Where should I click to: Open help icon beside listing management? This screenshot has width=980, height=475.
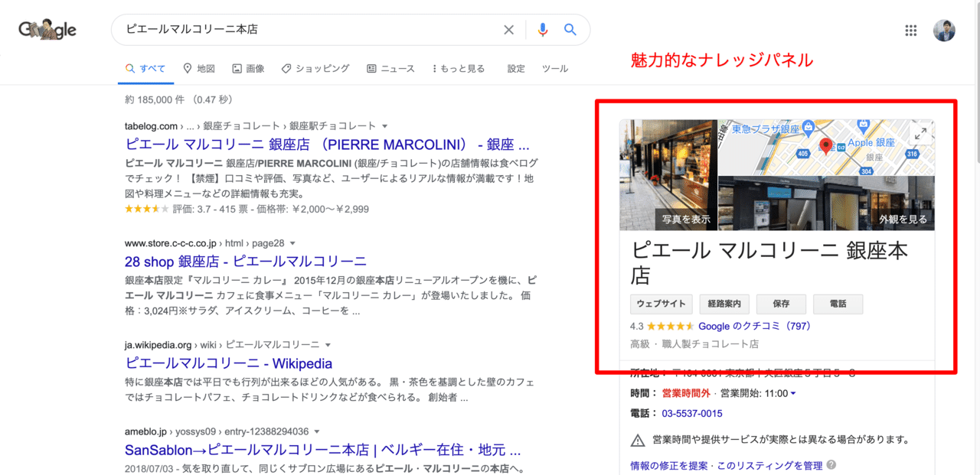pyautogui.click(x=831, y=465)
